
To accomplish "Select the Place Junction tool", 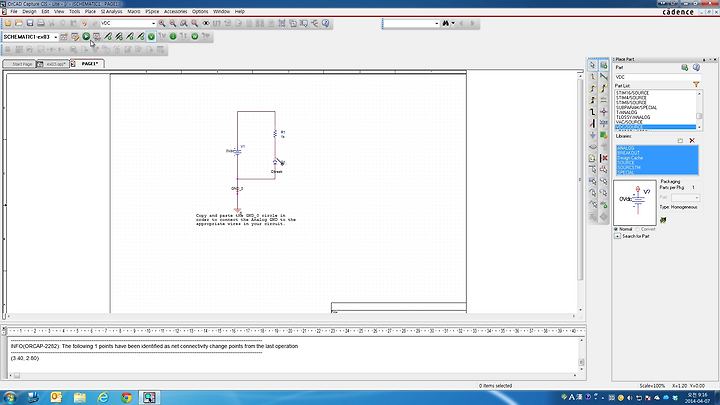I will 604,112.
